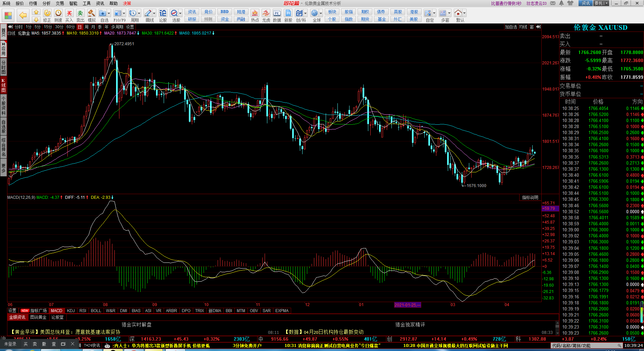The width and height of the screenshot is (644, 351).
Task: Open the 论股 stock discussion icon
Action: [x=163, y=13]
